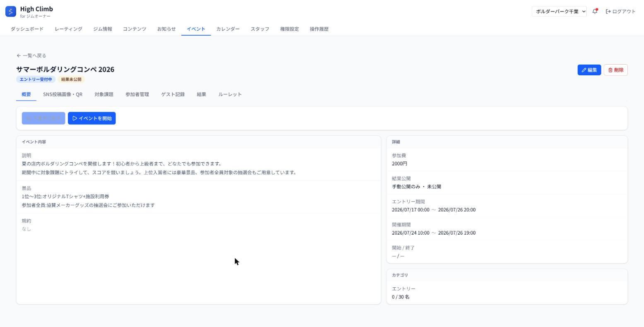Click the 結果未公開 status badge

coord(71,79)
